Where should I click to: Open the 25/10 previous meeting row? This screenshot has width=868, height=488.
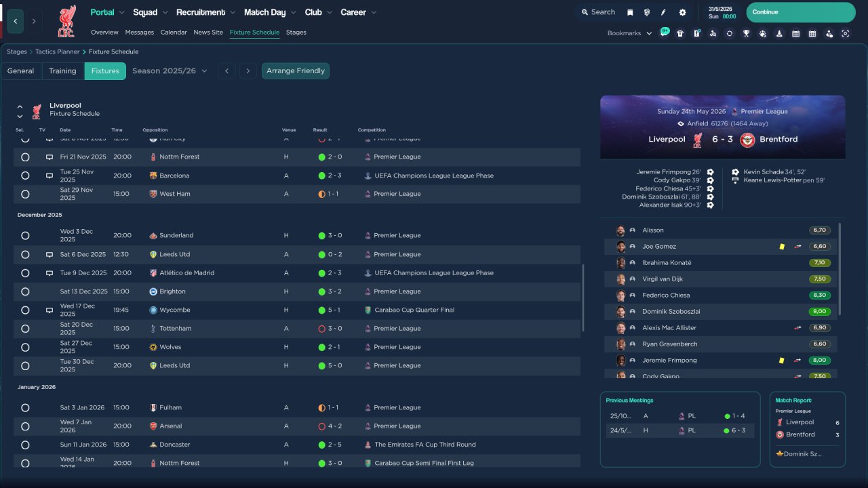[x=680, y=416]
